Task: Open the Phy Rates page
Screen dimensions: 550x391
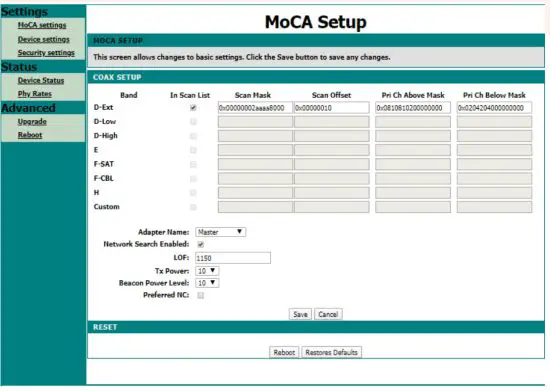Action: click(35, 94)
